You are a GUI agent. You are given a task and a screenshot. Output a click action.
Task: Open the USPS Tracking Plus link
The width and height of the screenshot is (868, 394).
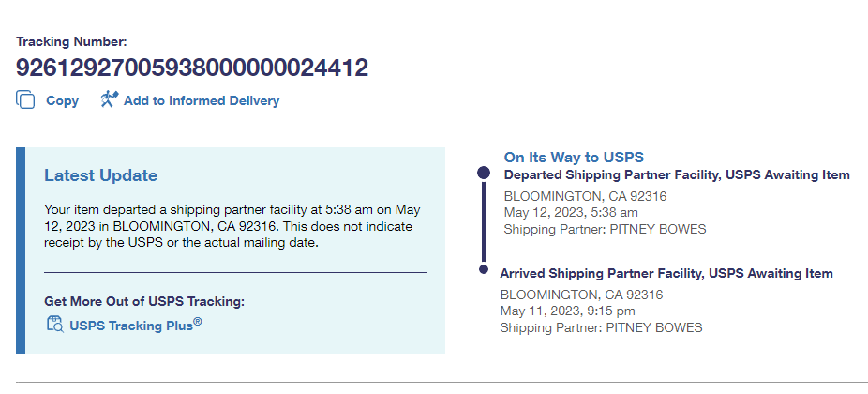135,326
